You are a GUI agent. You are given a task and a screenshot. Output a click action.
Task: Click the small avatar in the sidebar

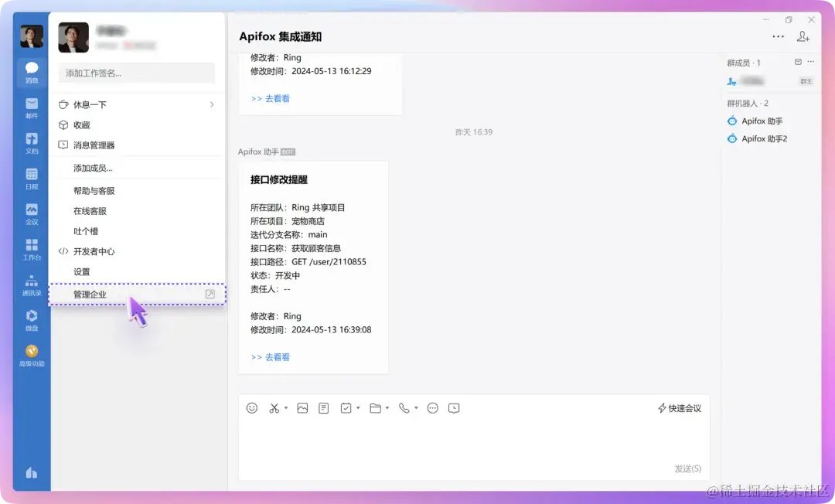(32, 36)
